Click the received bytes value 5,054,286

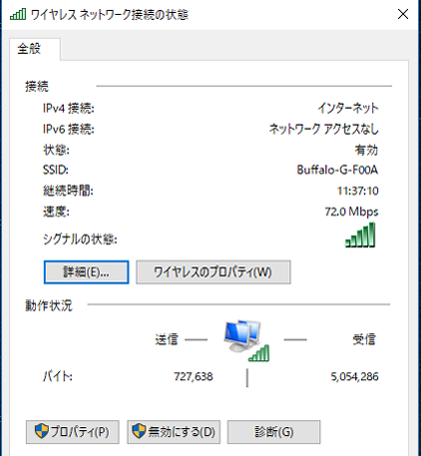(x=355, y=377)
